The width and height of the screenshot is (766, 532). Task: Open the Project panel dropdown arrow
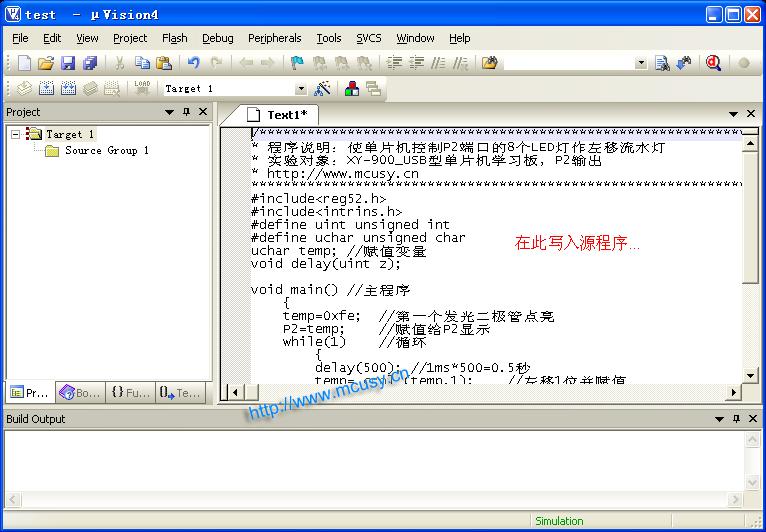pyautogui.click(x=170, y=112)
